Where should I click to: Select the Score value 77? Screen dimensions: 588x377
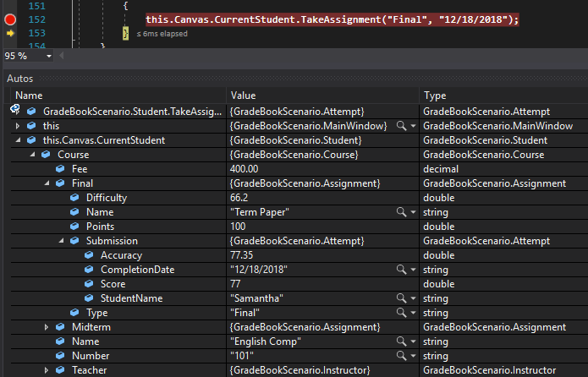pyautogui.click(x=235, y=284)
